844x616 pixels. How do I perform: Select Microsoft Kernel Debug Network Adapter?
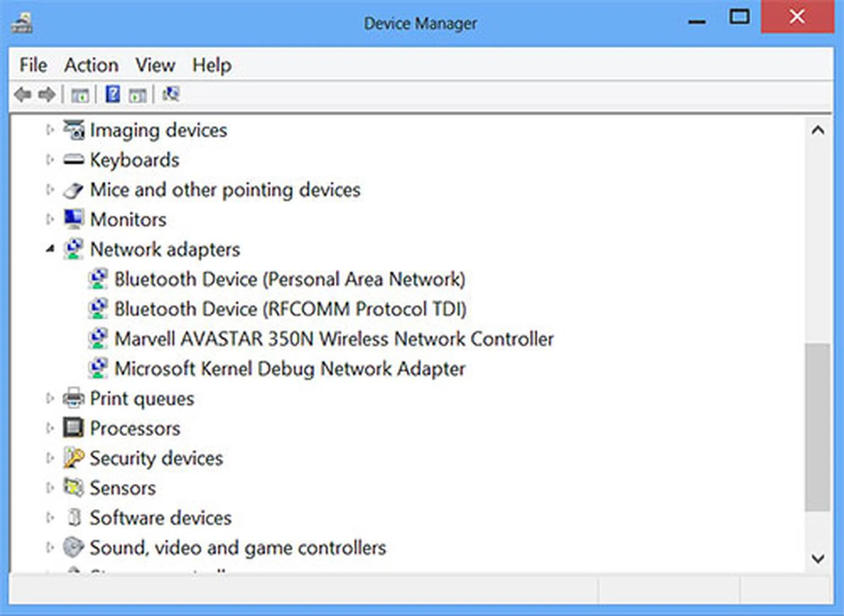pos(290,369)
